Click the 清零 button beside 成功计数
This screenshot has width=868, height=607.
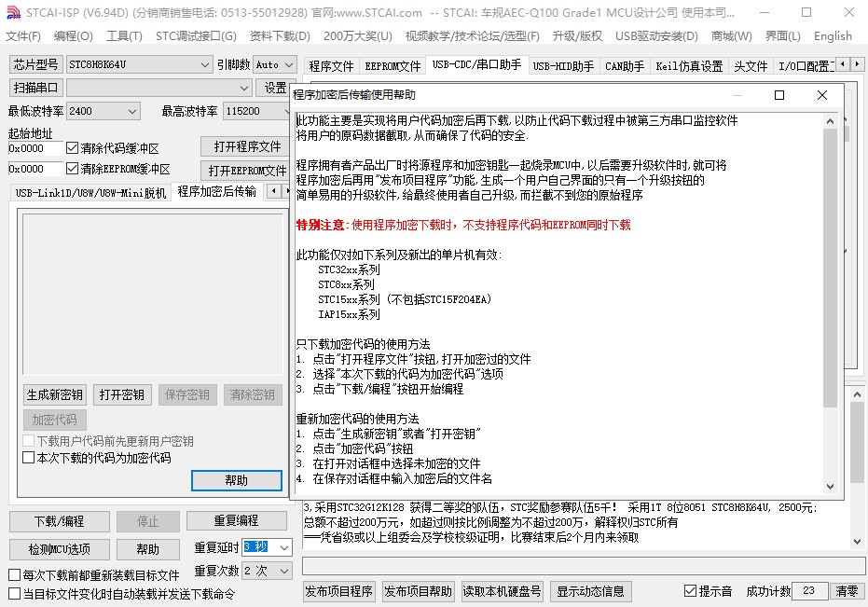847,591
